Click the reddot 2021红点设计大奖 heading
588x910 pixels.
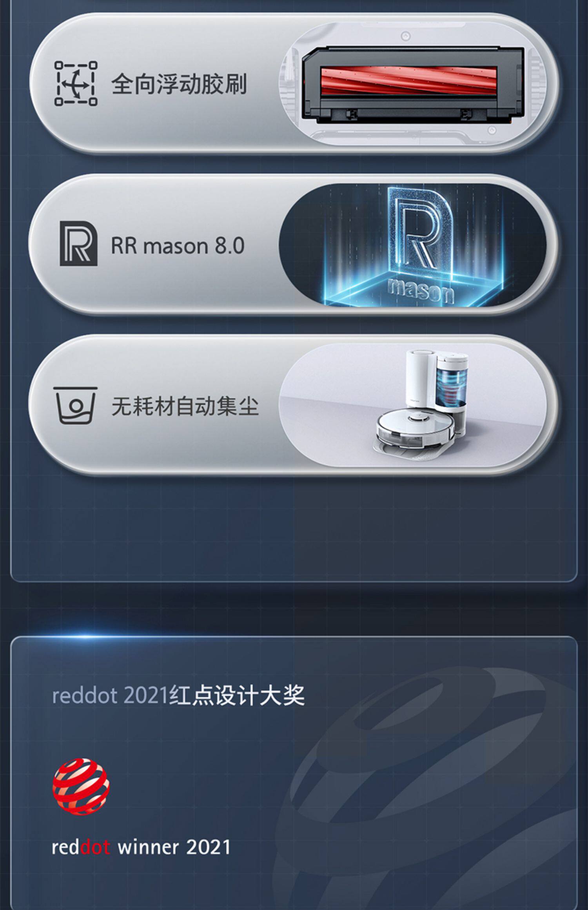coord(178,695)
